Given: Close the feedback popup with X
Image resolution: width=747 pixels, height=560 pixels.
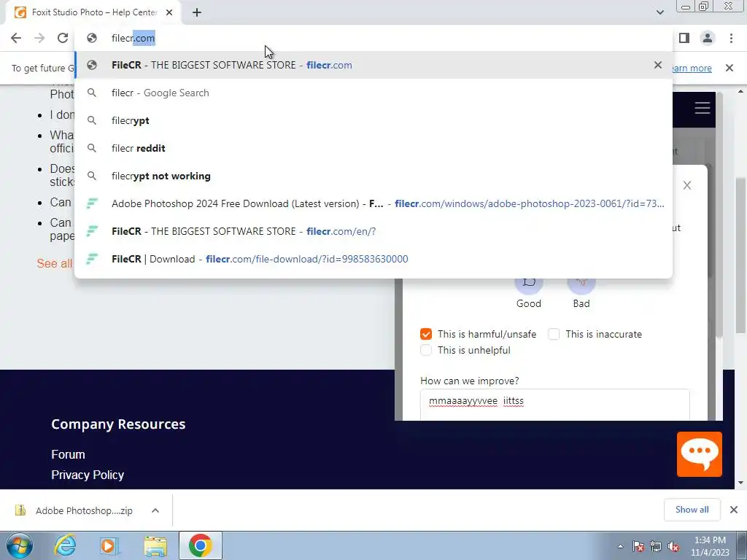Looking at the screenshot, I should [x=687, y=185].
